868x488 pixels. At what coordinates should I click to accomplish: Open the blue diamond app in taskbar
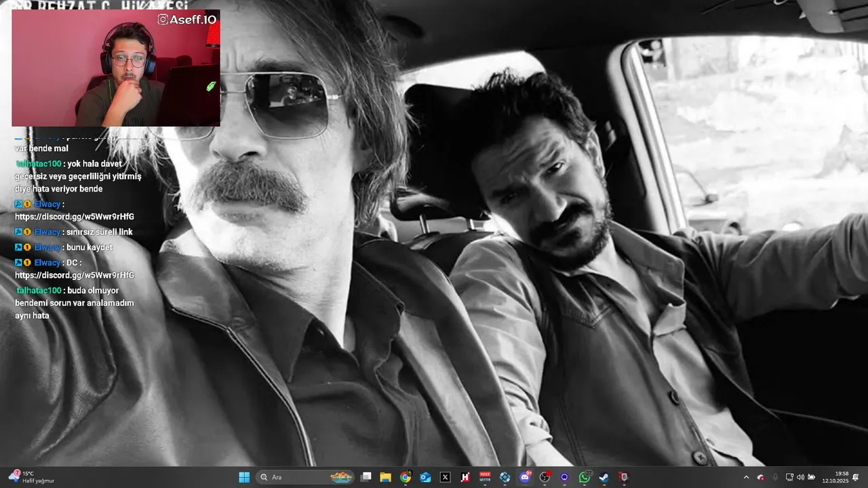point(505,477)
